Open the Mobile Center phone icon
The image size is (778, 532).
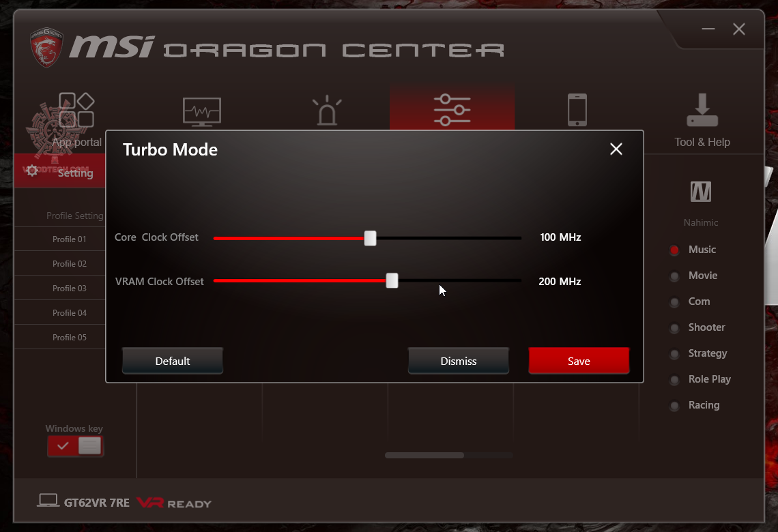click(x=577, y=110)
